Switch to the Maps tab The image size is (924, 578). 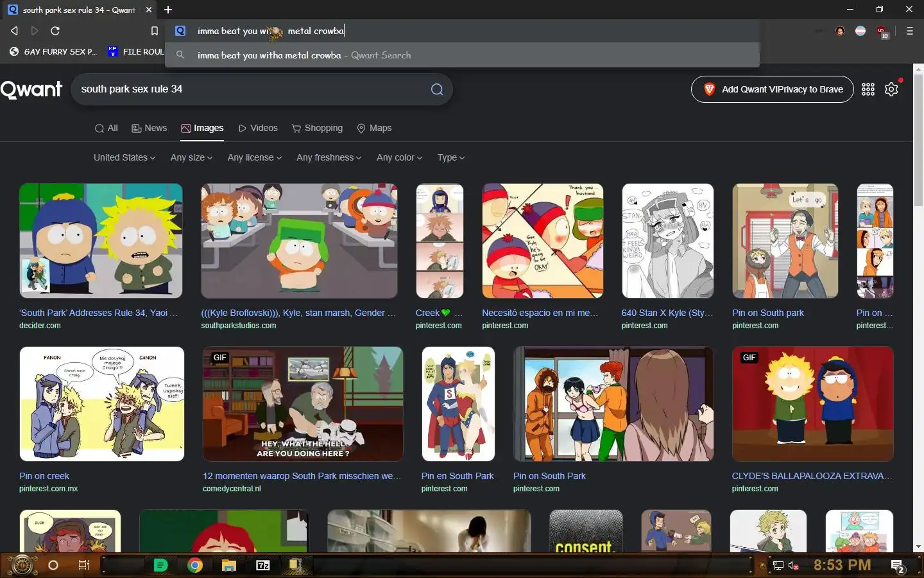click(374, 128)
